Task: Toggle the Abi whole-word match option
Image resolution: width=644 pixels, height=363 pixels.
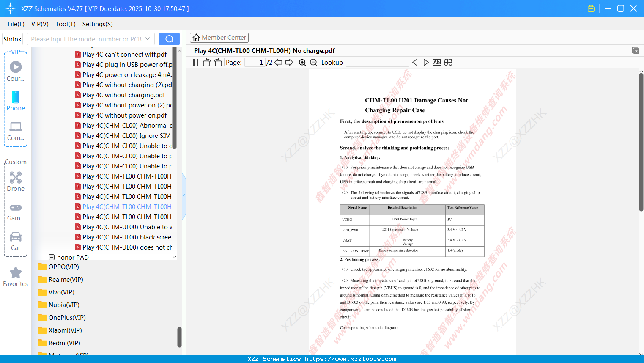Action: point(437,63)
